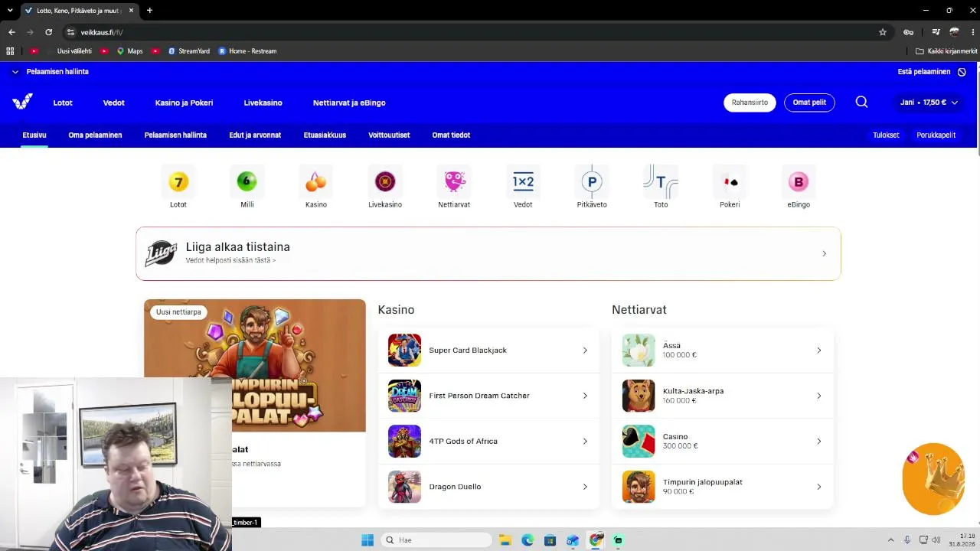Switch to the Voittouutiset tab
Screen dimensions: 980x551
(389, 135)
